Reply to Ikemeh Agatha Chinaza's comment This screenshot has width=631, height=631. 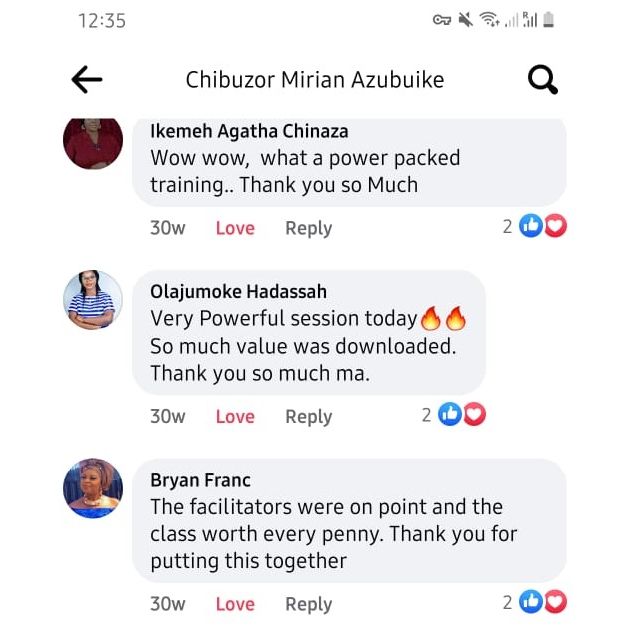[309, 229]
